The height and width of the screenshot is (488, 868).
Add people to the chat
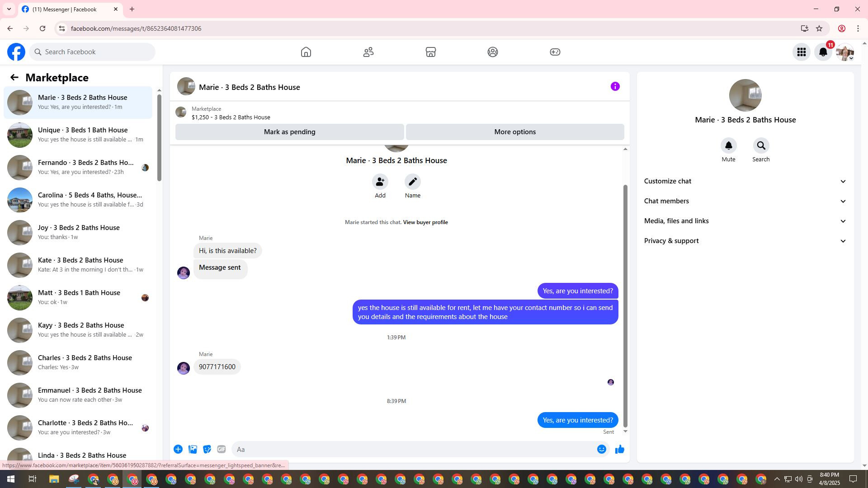tap(380, 182)
